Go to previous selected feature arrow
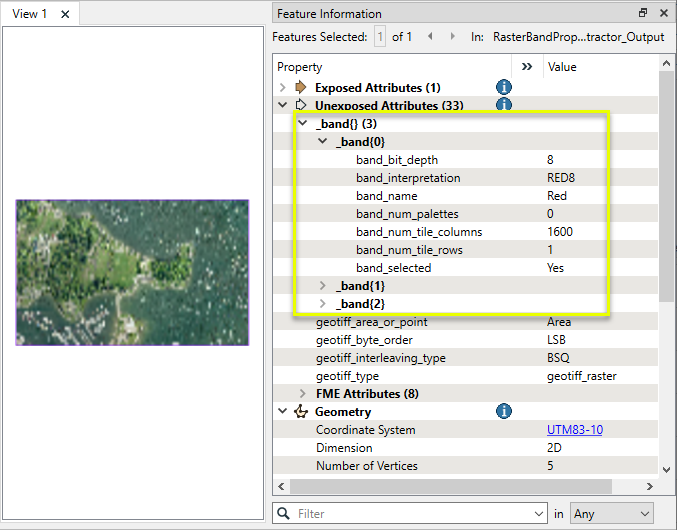The height and width of the screenshot is (530, 677). (x=429, y=37)
